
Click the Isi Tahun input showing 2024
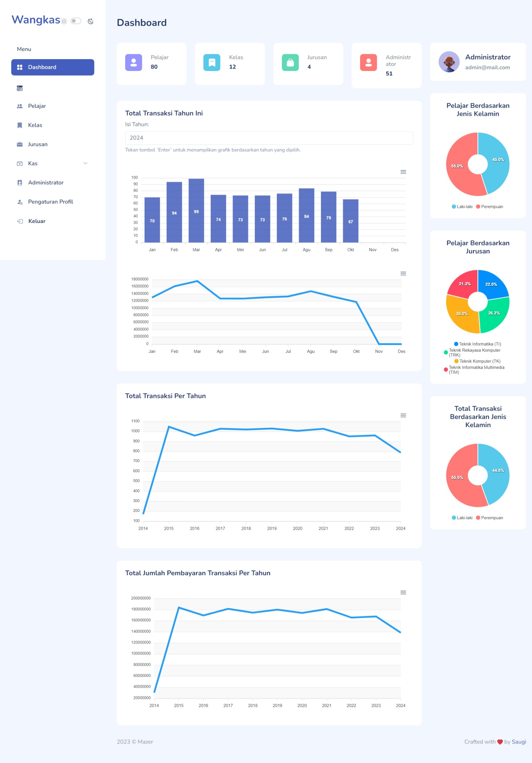coord(269,138)
